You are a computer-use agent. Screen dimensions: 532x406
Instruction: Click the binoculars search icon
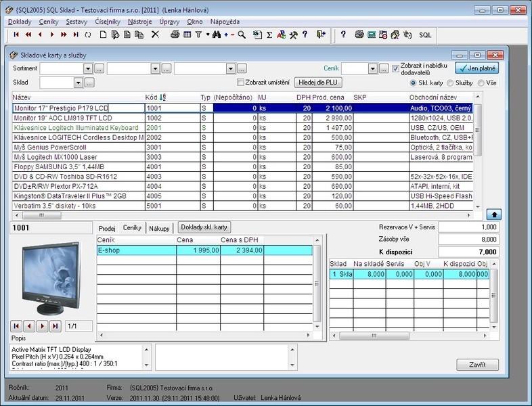point(217,34)
